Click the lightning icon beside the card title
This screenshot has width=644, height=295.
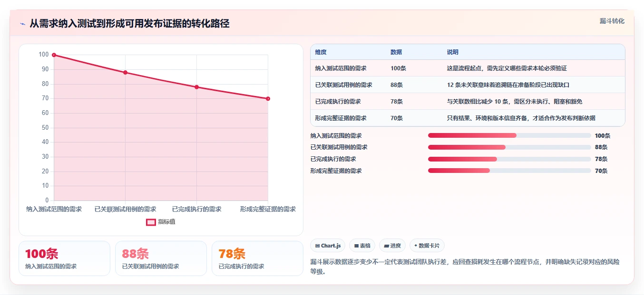22,24
